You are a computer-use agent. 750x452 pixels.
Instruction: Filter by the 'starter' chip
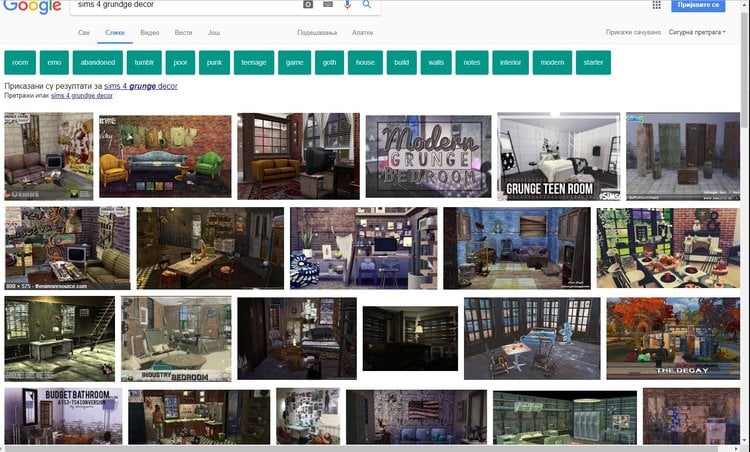click(593, 63)
